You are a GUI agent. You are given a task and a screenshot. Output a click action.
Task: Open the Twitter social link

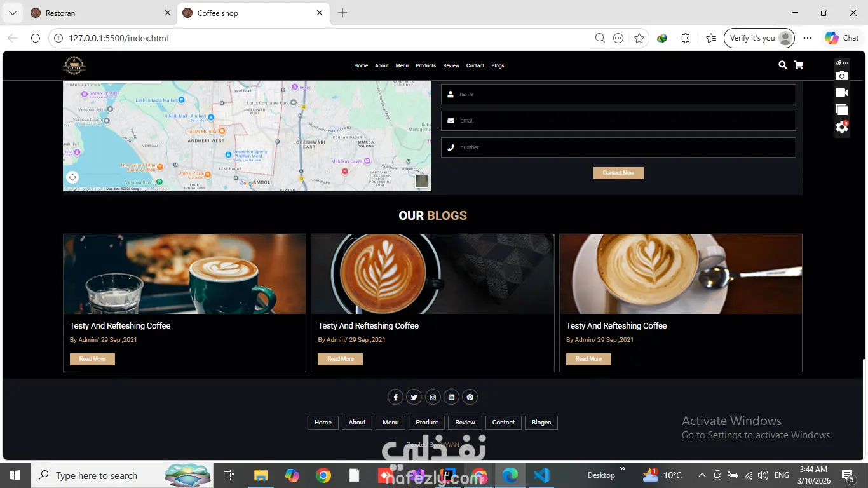pyautogui.click(x=414, y=397)
